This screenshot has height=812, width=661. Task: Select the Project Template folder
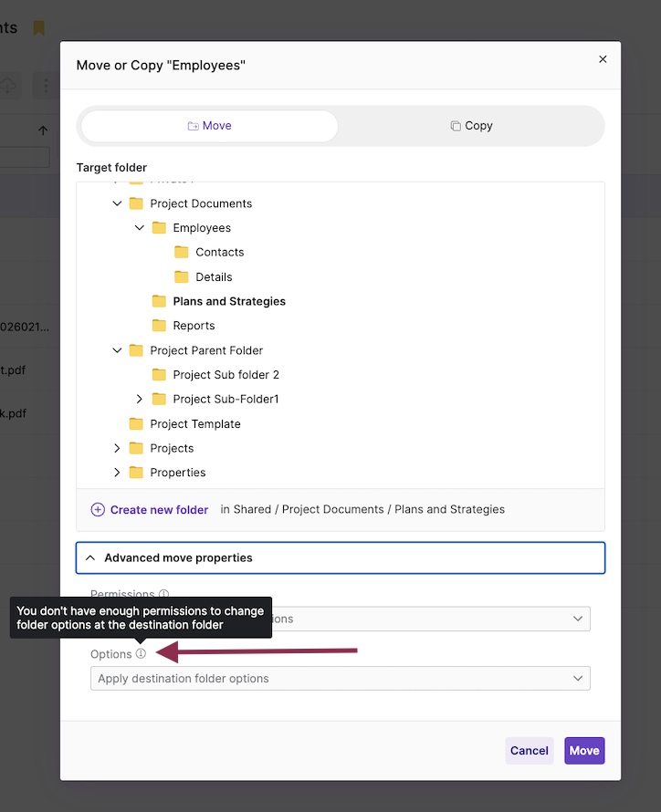coord(196,423)
